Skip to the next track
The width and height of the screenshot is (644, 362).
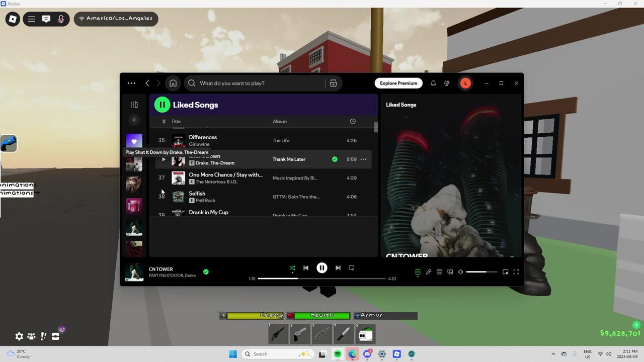point(338,268)
